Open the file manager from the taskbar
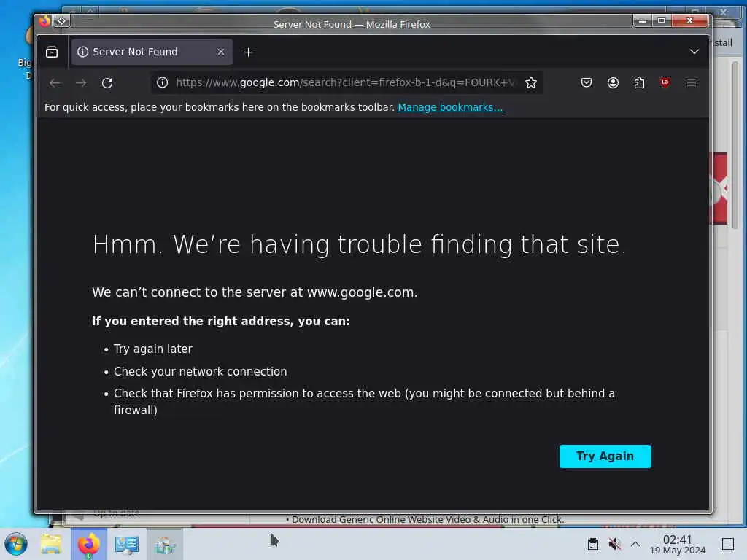 [x=51, y=544]
